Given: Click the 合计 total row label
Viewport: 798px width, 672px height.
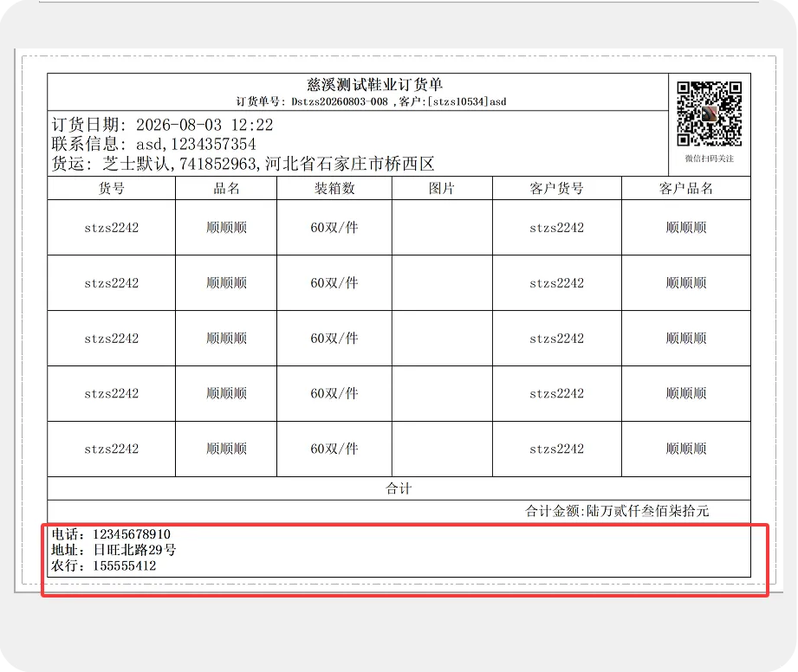Looking at the screenshot, I should [399, 489].
